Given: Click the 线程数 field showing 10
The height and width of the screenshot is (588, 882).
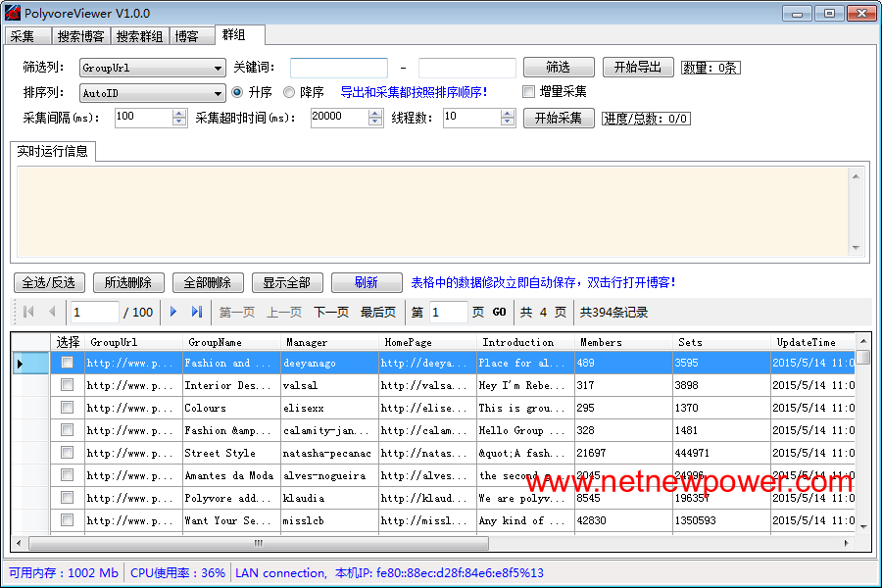Looking at the screenshot, I should point(471,118).
